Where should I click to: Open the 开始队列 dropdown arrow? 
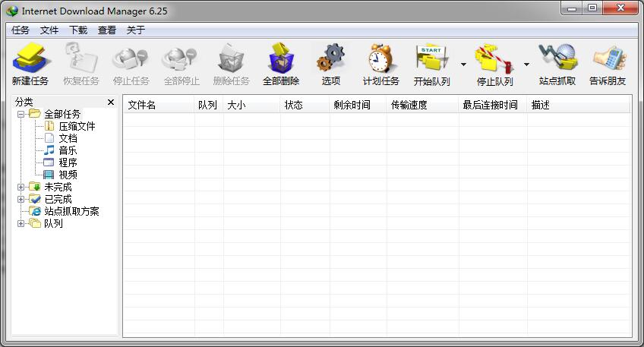[463, 65]
